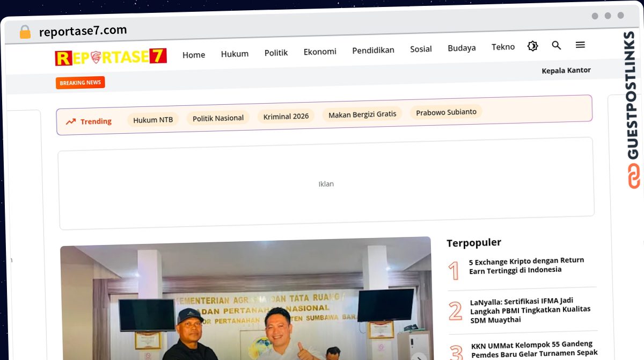Open the Pendidikan menu item
This screenshot has width=644, height=360.
pyautogui.click(x=373, y=50)
